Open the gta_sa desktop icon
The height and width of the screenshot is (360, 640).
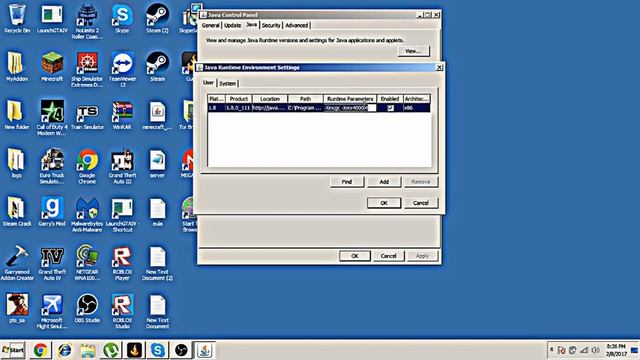pyautogui.click(x=17, y=308)
